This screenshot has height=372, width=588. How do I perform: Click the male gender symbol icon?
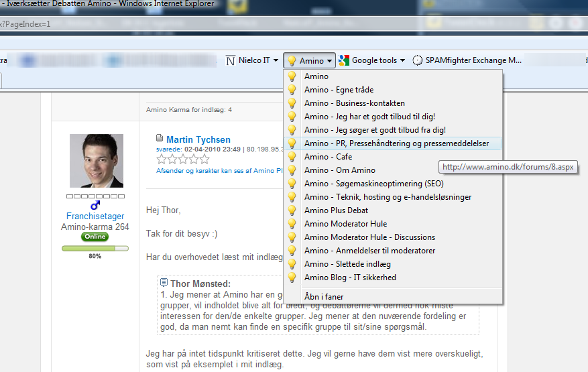95,205
